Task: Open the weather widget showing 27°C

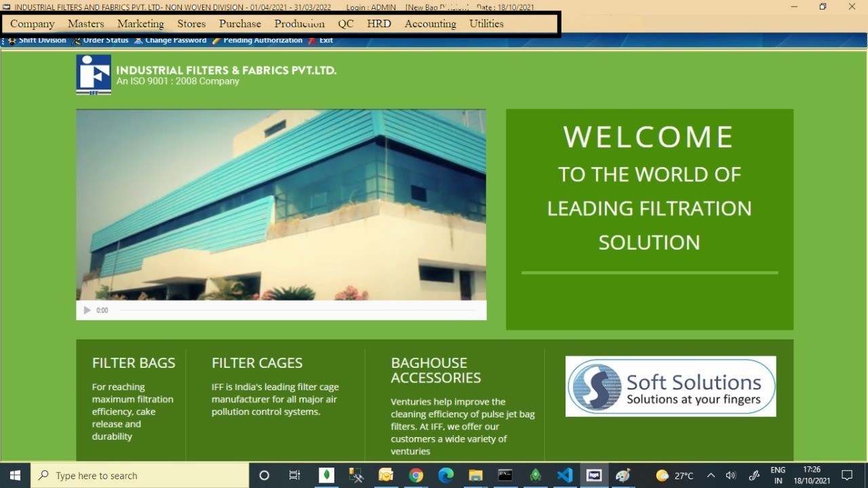Action: point(675,476)
